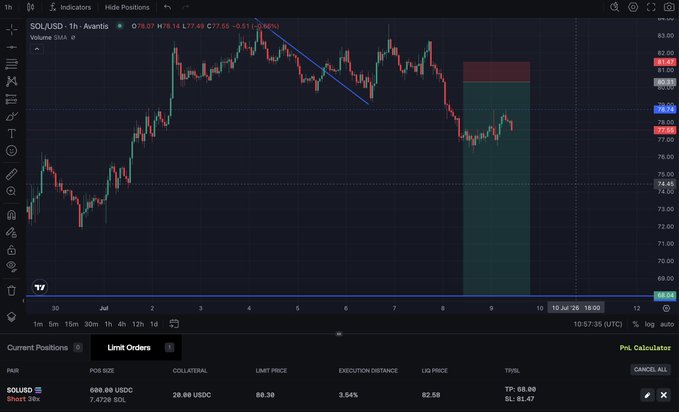Open the candlestick chart type selector
This screenshot has height=412, width=679.
point(30,7)
